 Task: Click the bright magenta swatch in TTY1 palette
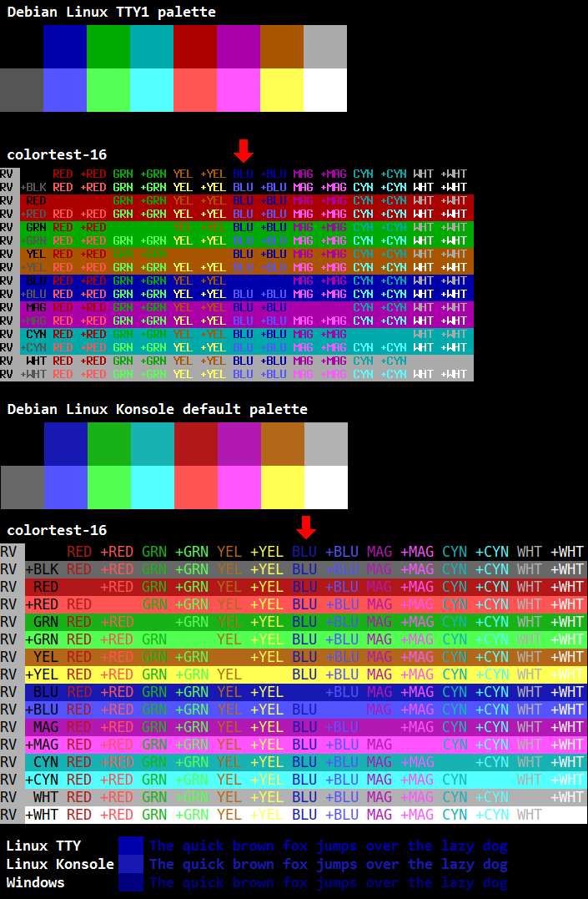pos(239,90)
